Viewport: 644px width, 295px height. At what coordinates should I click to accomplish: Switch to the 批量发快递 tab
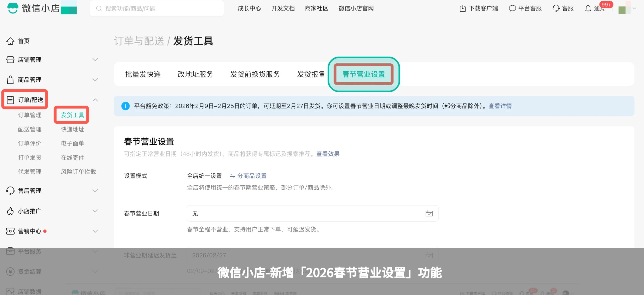tap(143, 74)
